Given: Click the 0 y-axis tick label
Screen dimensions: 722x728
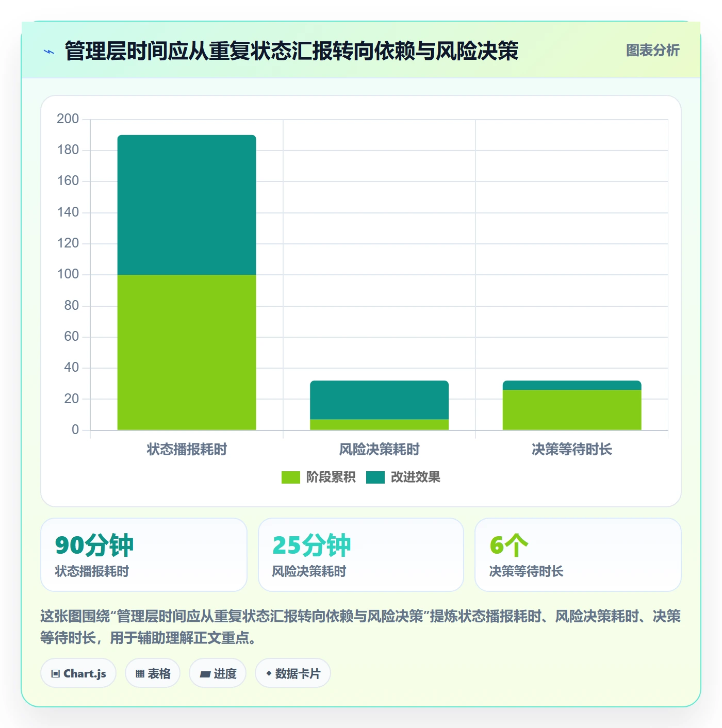Looking at the screenshot, I should (75, 430).
